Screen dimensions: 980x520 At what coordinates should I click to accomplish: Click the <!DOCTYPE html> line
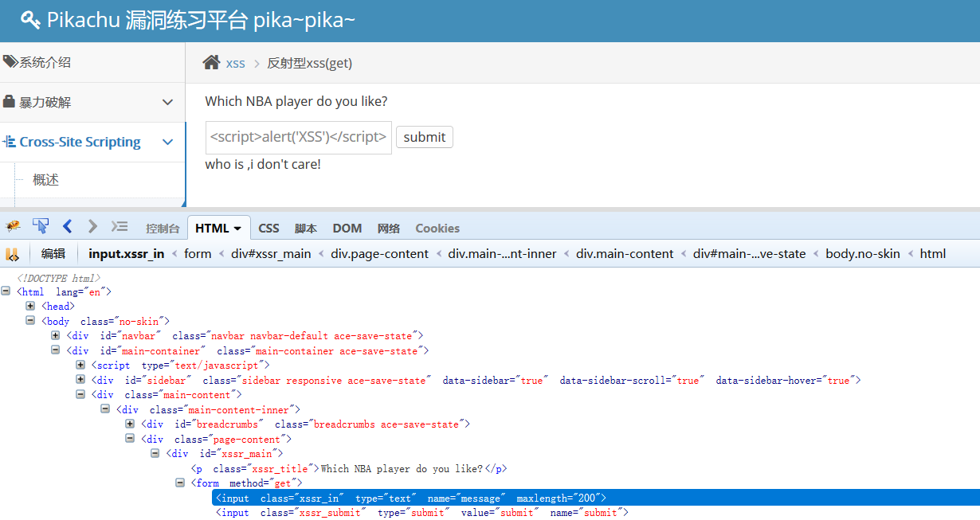(59, 278)
